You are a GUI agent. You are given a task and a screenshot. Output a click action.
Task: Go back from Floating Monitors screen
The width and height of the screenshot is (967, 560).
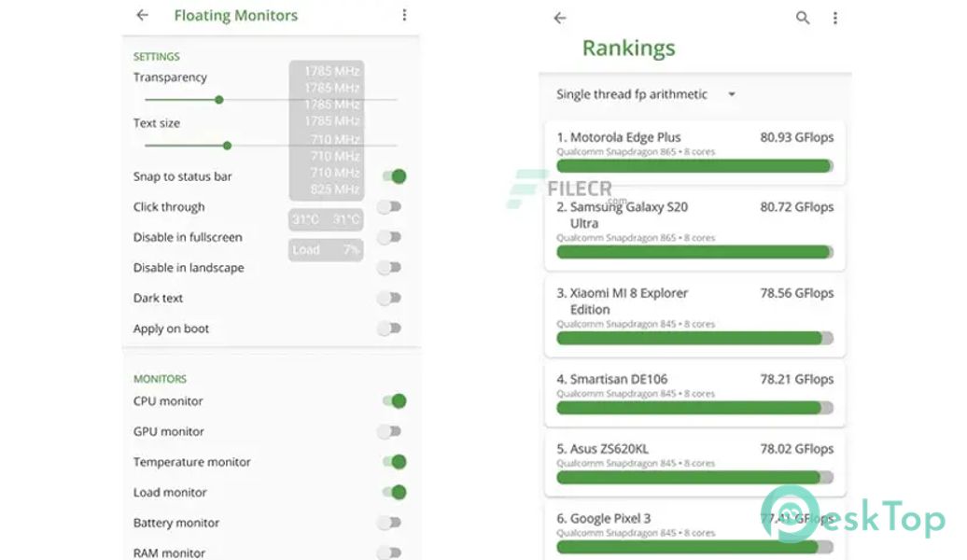pos(142,15)
